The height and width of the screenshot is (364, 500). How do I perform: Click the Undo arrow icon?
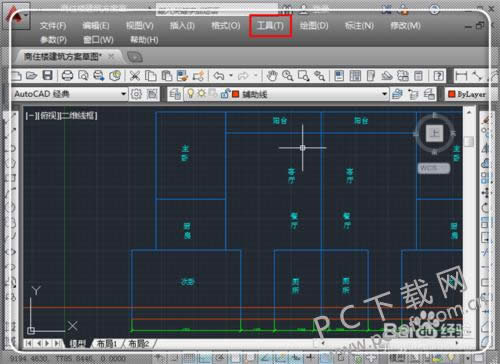pyautogui.click(x=219, y=76)
